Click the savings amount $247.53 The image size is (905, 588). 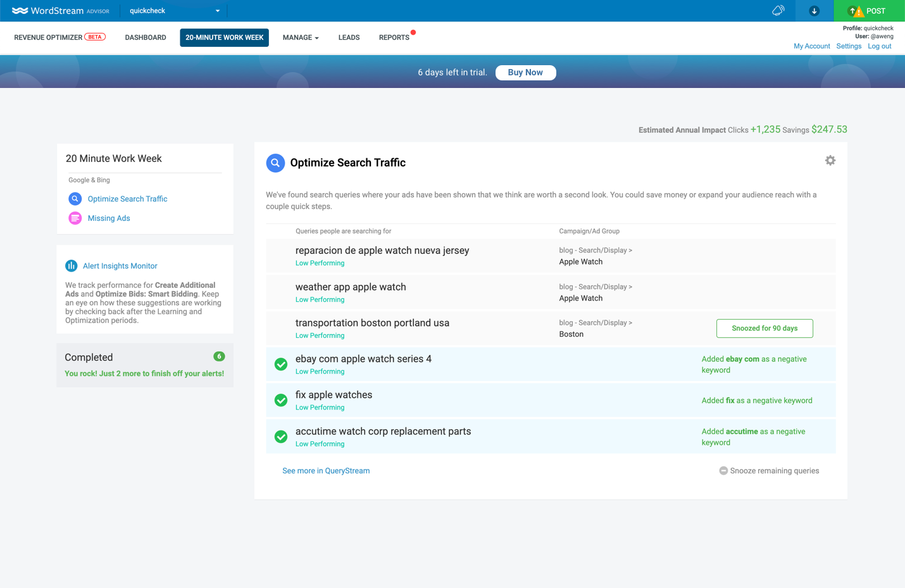pyautogui.click(x=829, y=129)
